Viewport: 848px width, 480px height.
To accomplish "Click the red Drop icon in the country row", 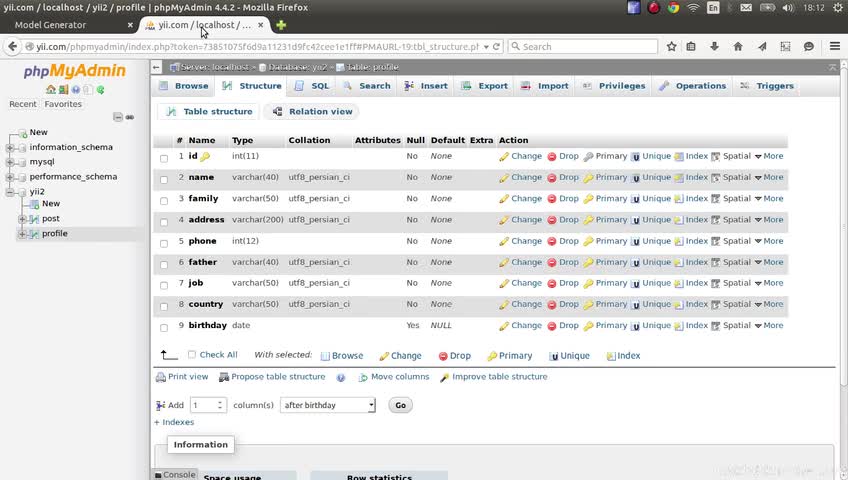I will click(552, 305).
